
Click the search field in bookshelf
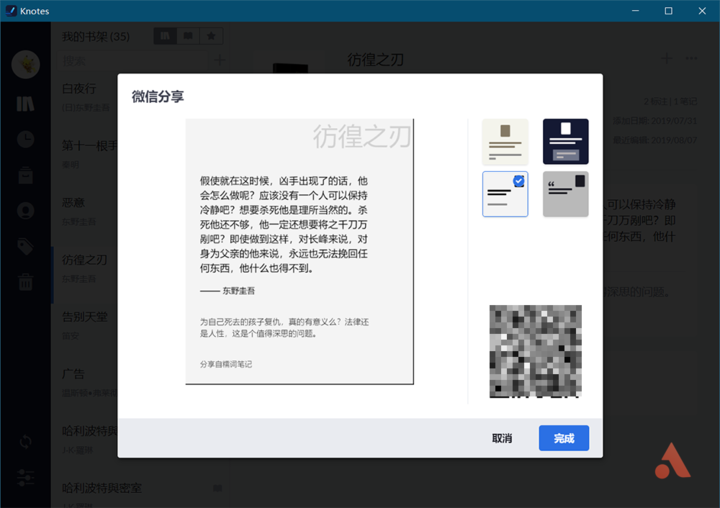[x=135, y=60]
